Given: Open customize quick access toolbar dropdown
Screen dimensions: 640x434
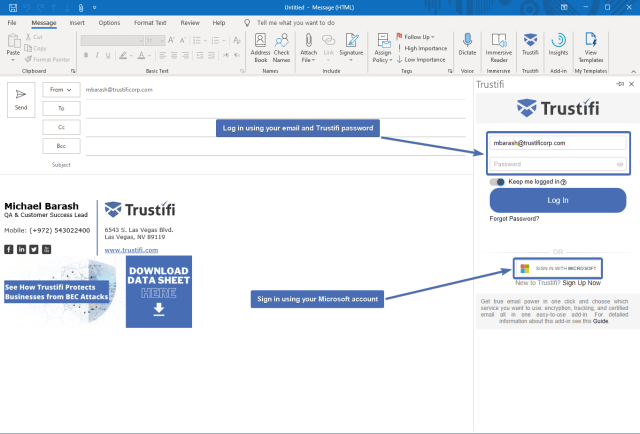Looking at the screenshot, I should tap(94, 7).
